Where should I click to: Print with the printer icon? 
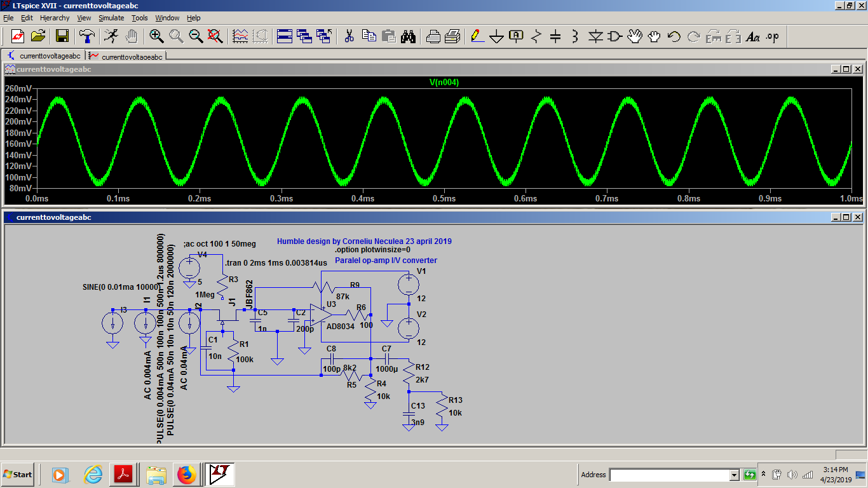coord(452,36)
